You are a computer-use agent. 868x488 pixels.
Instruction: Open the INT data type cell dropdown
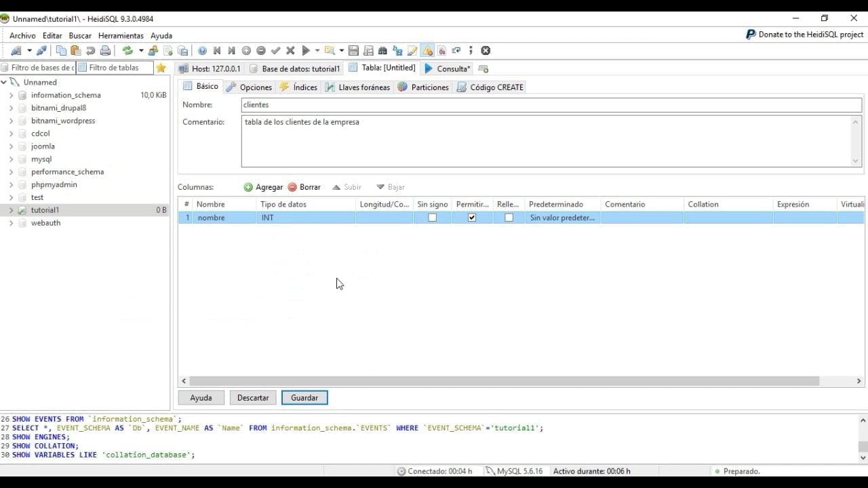306,218
